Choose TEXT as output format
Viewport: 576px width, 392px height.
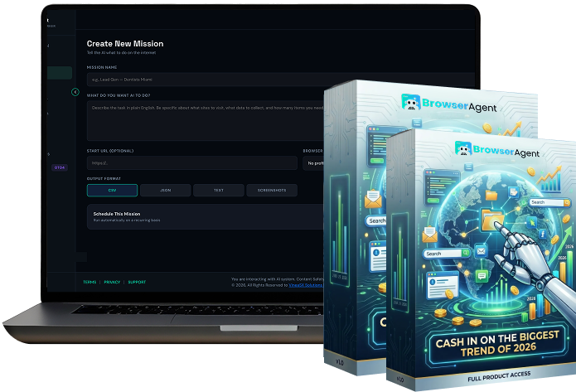point(219,191)
